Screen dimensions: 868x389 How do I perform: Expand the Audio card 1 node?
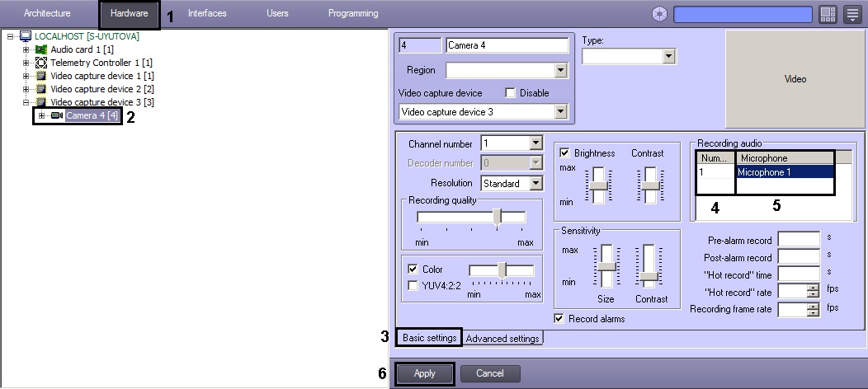26,49
